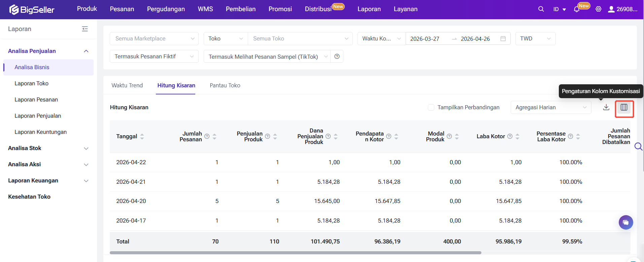This screenshot has height=262, width=644.
Task: Open the floating chat support button
Action: tap(625, 222)
